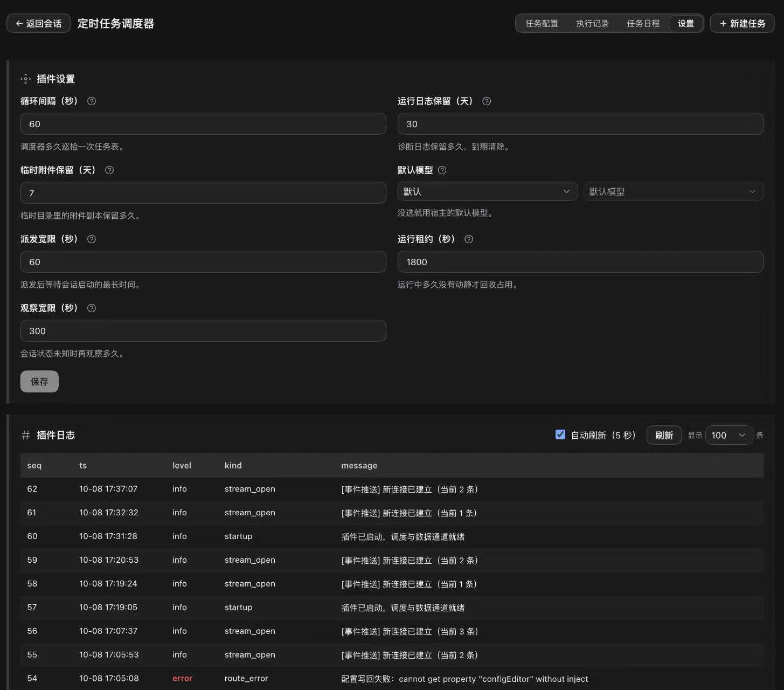784x690 pixels.
Task: Click timestamp 10-08 17:05:53
Action: [x=109, y=655]
